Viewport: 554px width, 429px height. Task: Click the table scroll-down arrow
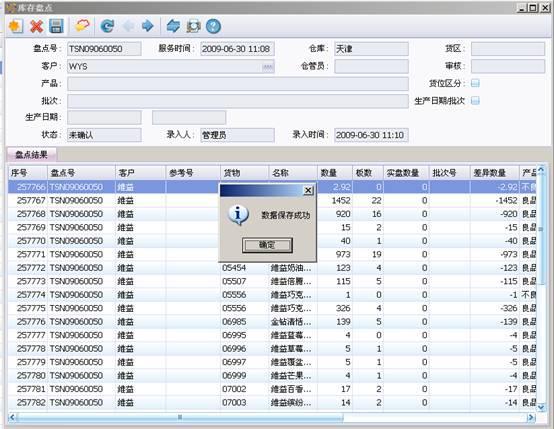541,407
